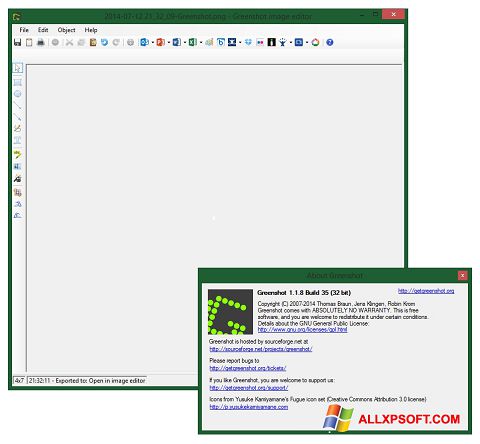Open the Object menu

[x=66, y=30]
